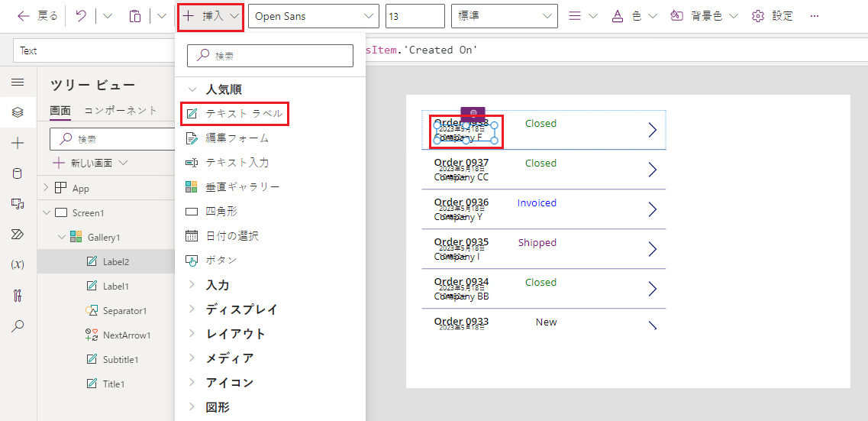This screenshot has width=868, height=421.
Task: Open the 色 font color picker
Action: pos(634,16)
